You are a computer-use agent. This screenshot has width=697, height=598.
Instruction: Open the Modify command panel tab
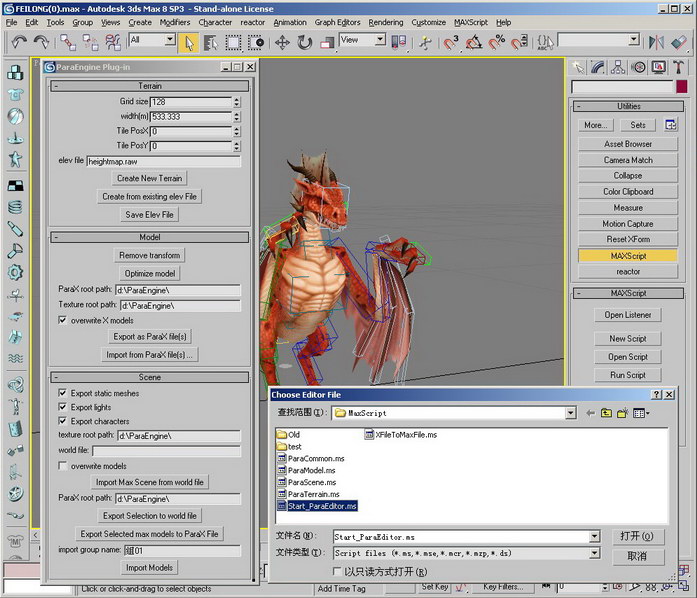598,68
